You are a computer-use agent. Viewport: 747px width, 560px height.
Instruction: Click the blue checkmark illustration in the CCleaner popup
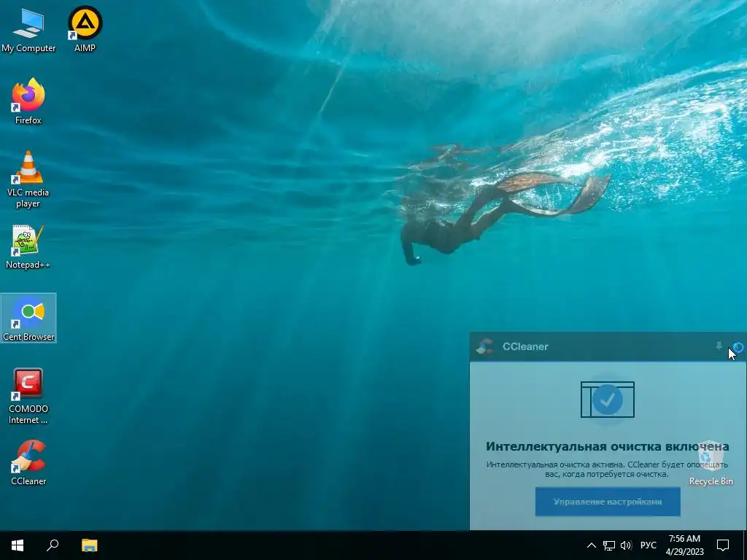click(x=608, y=400)
